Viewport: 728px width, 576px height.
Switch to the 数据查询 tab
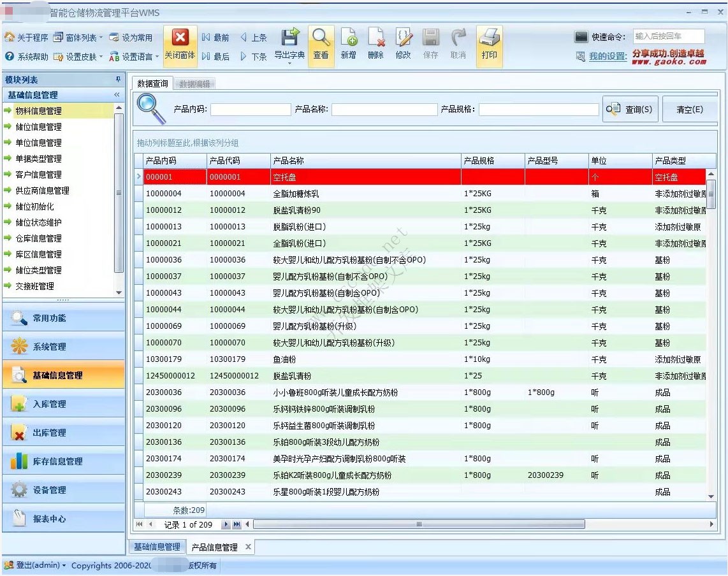(x=153, y=83)
